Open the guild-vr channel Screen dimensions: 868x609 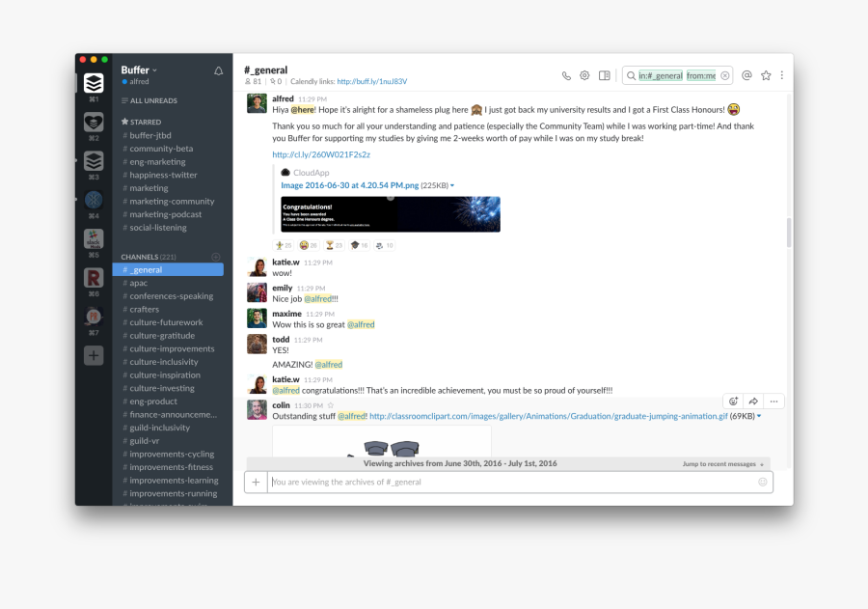144,440
